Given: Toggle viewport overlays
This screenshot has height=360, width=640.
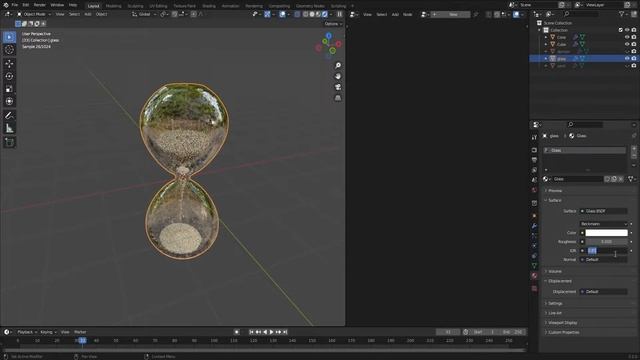Looking at the screenshot, I should pyautogui.click(x=282, y=14).
